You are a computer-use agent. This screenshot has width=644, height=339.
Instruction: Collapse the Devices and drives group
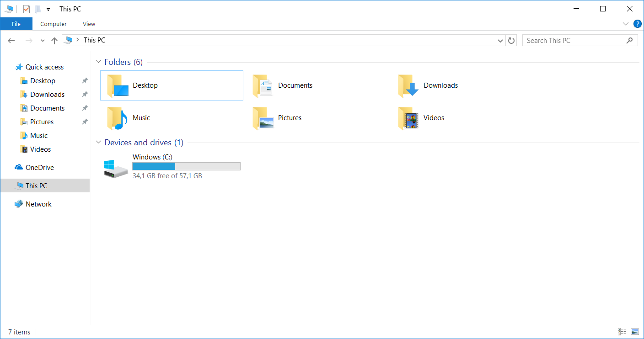98,142
